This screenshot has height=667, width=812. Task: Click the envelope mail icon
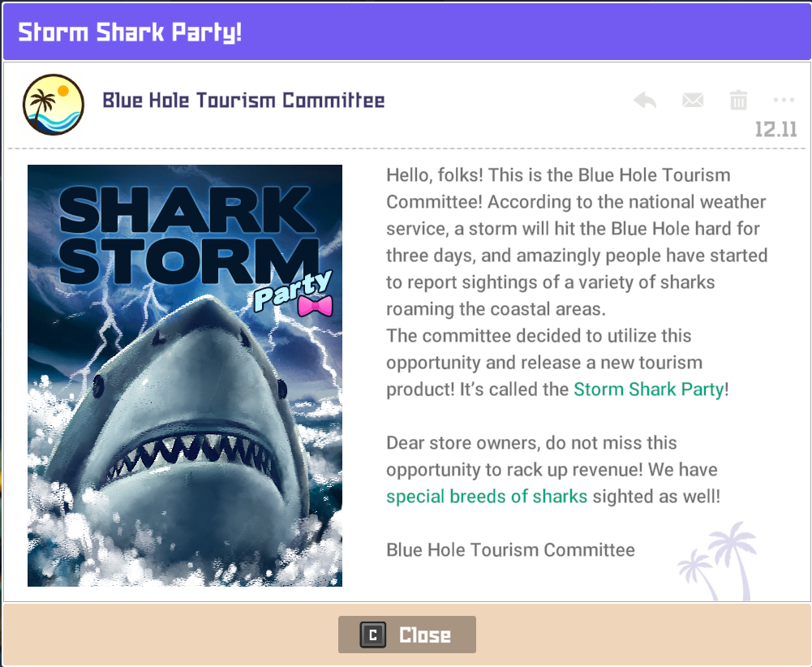click(x=692, y=101)
